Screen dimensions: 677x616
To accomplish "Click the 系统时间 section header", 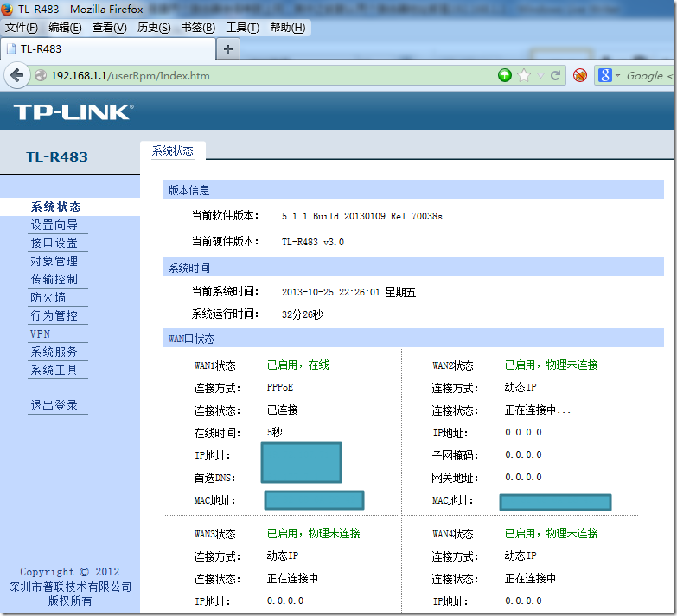I will pos(412,268).
